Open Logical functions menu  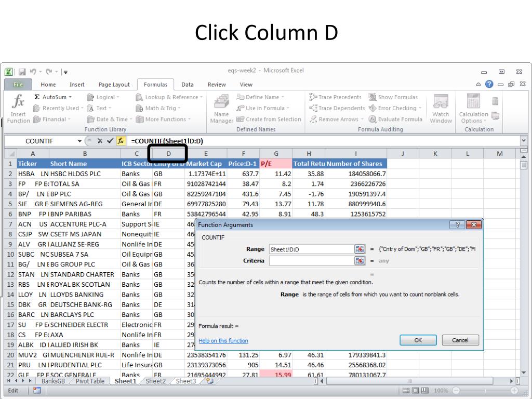[103, 97]
